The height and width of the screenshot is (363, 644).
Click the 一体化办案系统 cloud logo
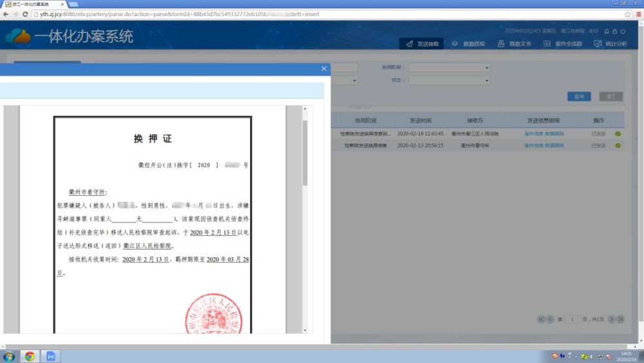(17, 35)
